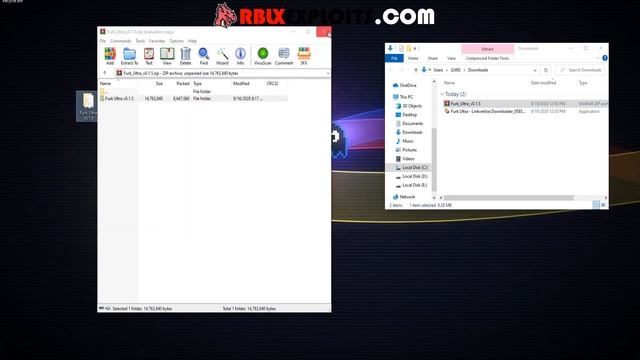Click the Search Downloads field
Viewport: 640px width, 360px height.
[580, 70]
